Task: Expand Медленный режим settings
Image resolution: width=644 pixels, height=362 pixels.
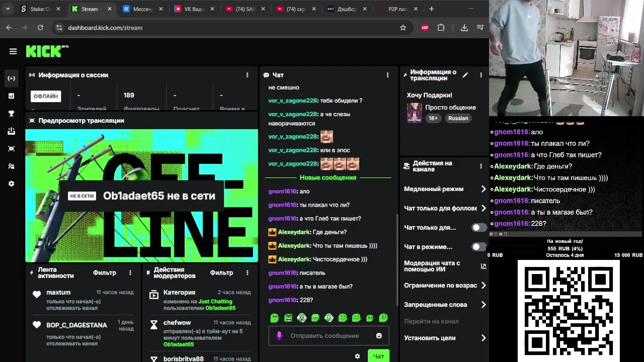Action: coord(445,189)
